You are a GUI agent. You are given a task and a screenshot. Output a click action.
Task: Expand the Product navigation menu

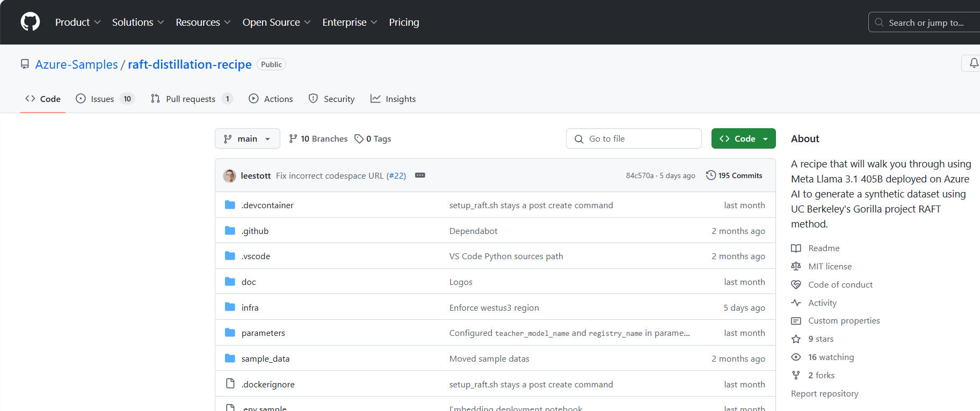(x=77, y=22)
